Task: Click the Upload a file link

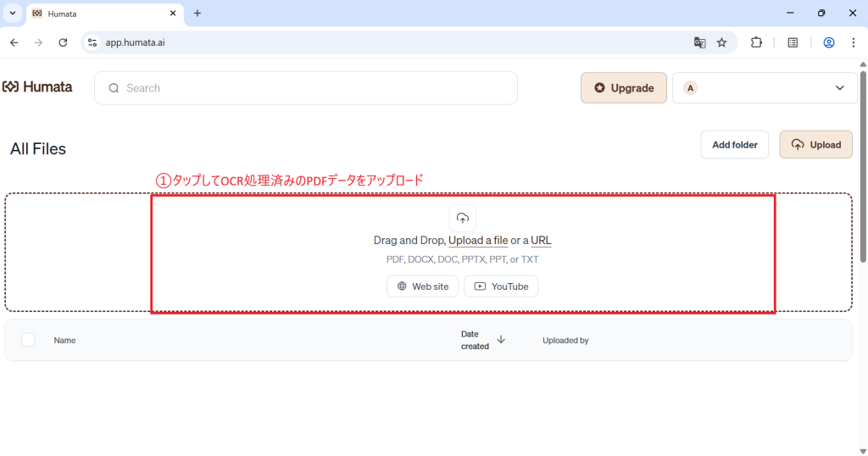Action: pos(478,241)
